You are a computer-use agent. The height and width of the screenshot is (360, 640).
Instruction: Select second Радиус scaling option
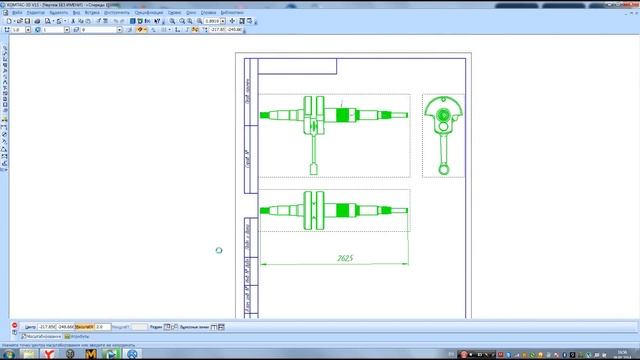(x=175, y=327)
